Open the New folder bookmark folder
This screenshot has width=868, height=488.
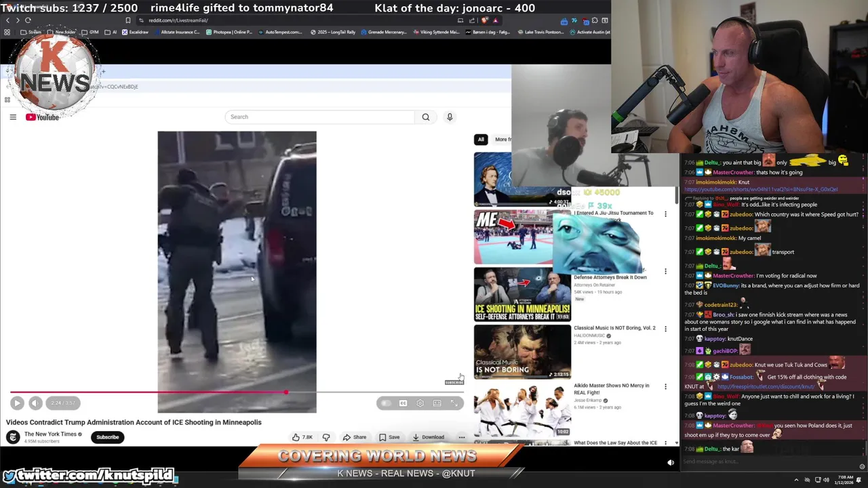click(x=62, y=32)
